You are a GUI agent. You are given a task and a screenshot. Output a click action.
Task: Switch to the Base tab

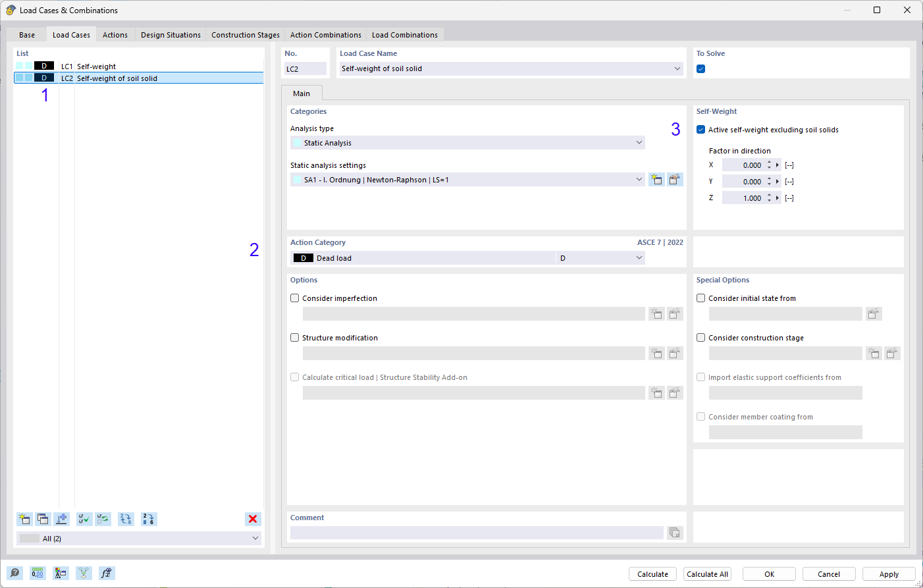[27, 35]
